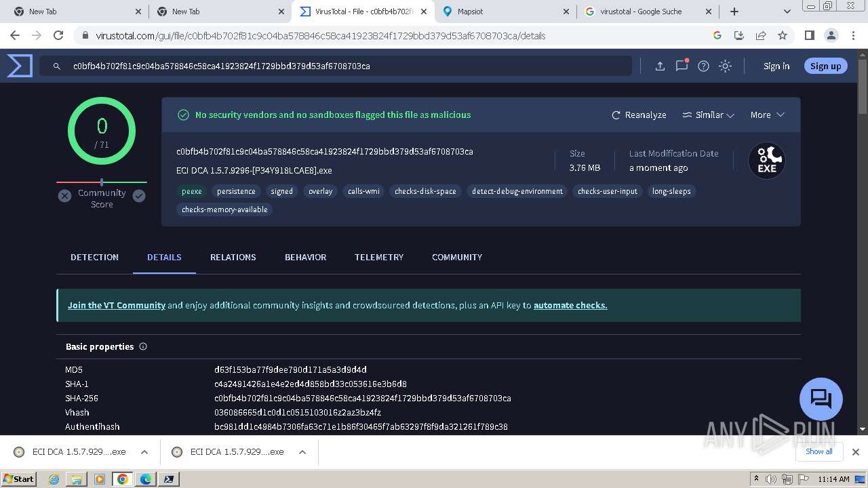Viewport: 868px width, 488px height.
Task: Click the signed tag
Action: click(x=282, y=191)
